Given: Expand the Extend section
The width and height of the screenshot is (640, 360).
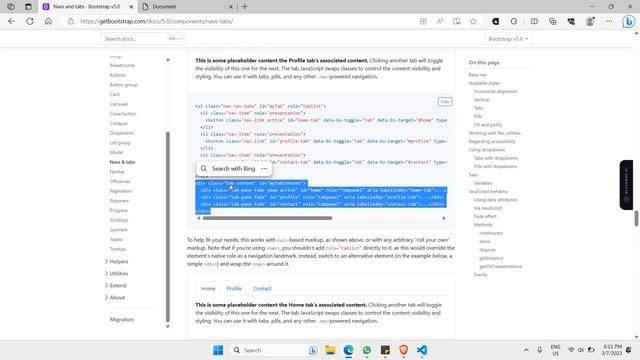Looking at the screenshot, I should [x=116, y=285].
